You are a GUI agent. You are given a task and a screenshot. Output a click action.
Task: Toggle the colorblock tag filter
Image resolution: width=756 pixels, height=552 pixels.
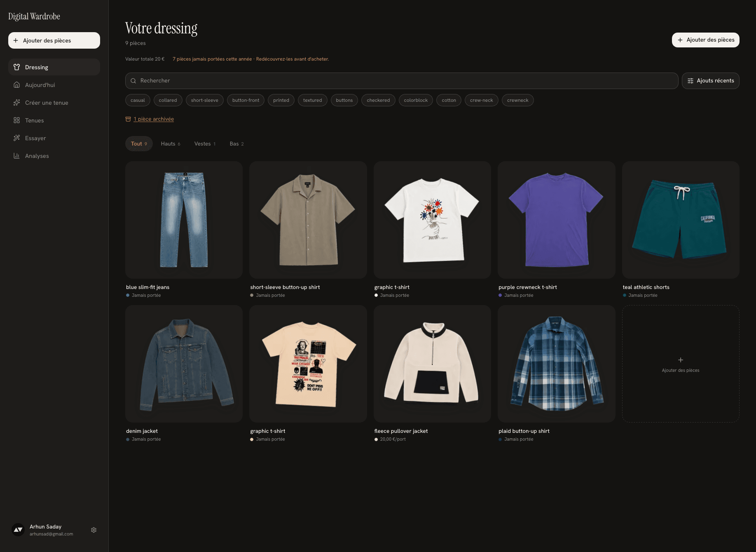[416, 100]
